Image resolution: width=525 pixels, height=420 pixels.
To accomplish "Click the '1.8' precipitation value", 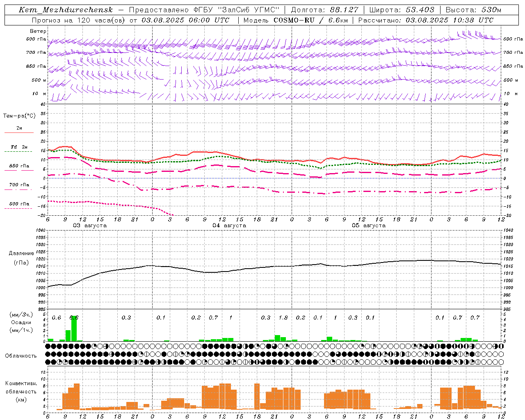I will click(x=283, y=318).
